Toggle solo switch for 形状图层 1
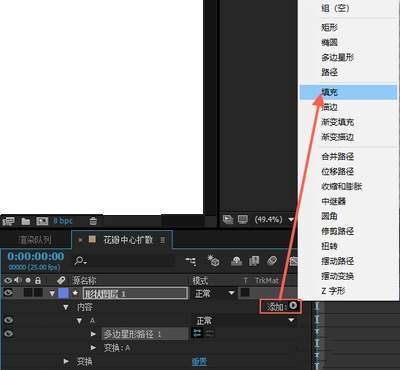Viewport: 400px width, 370px height. [28, 293]
